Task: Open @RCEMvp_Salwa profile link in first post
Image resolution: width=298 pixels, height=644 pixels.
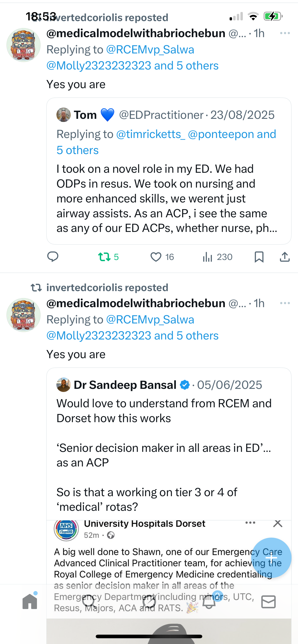Action: point(150,50)
